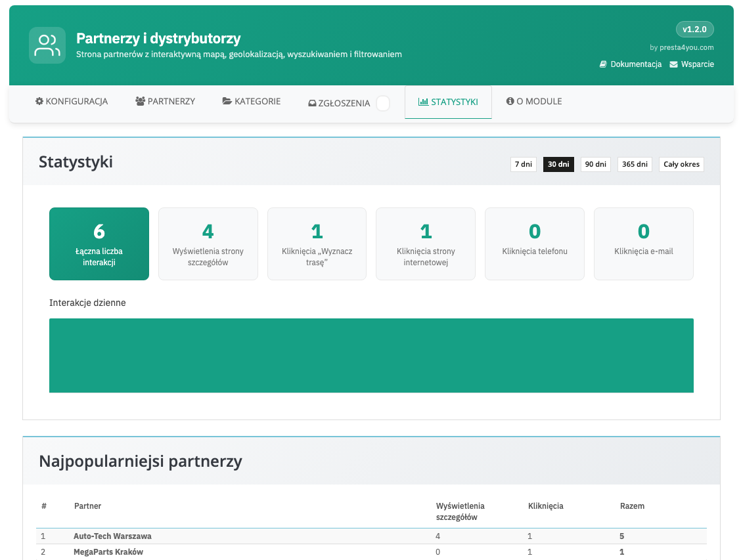Click the v1.2.0 version badge
741x560 pixels.
(695, 30)
